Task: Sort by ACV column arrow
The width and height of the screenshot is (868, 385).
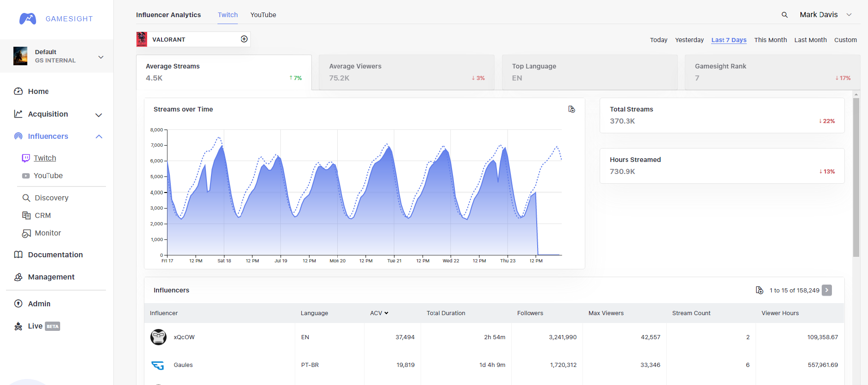Action: [386, 313]
